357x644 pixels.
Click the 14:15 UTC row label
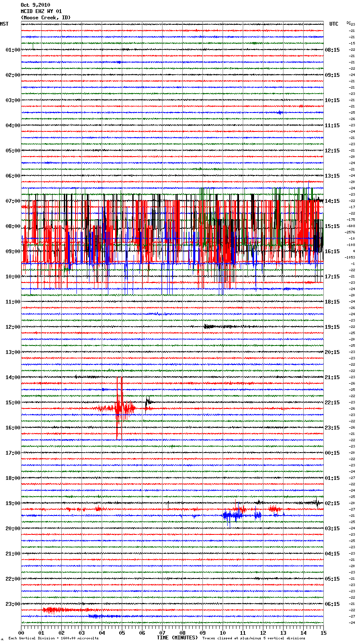(332, 201)
